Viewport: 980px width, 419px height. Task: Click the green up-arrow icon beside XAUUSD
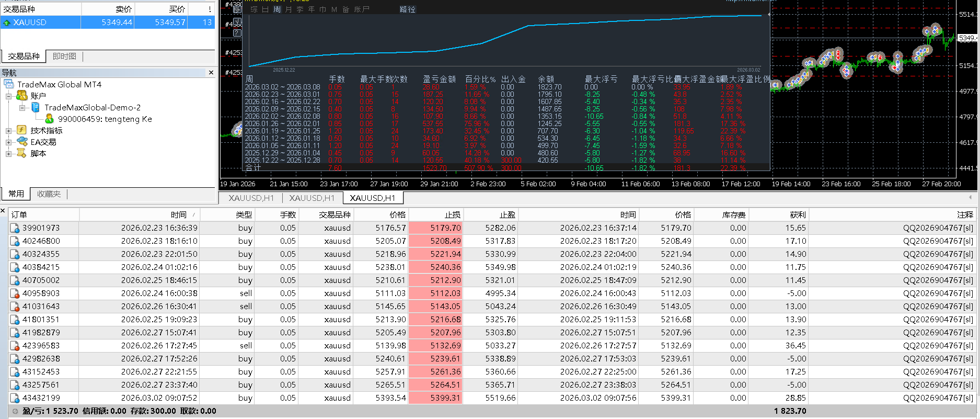pyautogui.click(x=7, y=22)
